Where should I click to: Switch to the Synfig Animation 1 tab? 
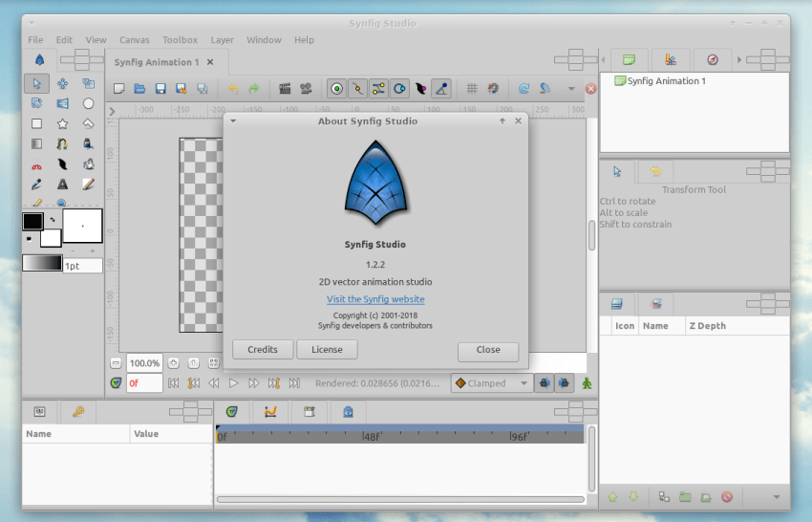pos(157,62)
